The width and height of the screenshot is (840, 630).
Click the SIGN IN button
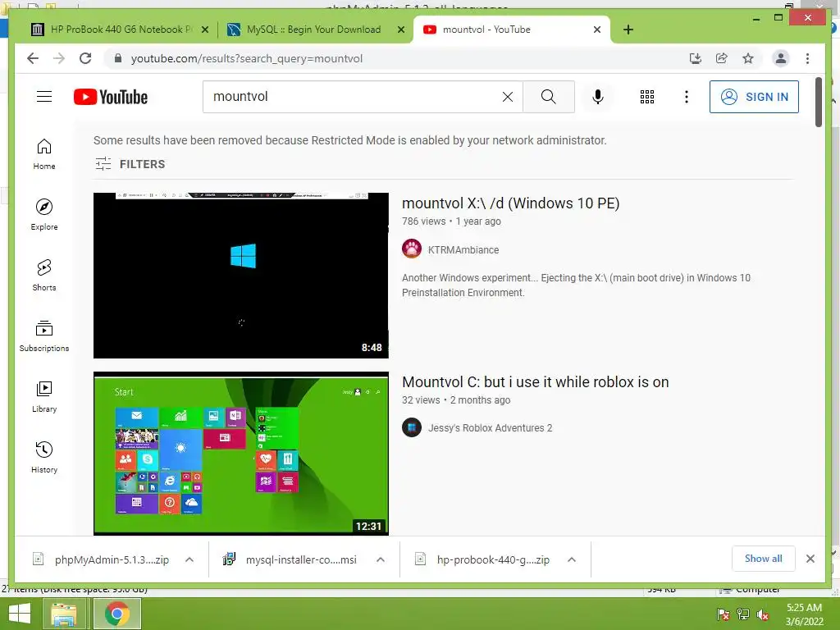pos(754,97)
